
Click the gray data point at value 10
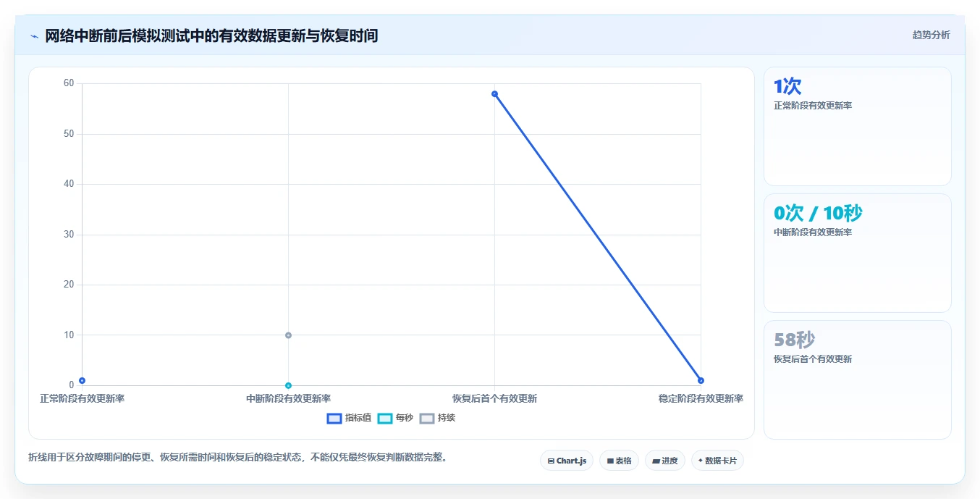[x=288, y=335]
